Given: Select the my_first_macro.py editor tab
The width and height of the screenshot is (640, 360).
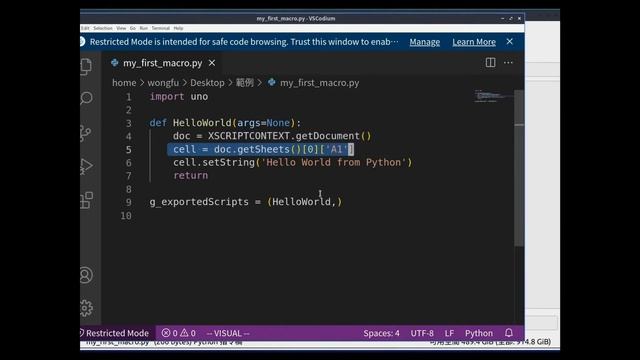Looking at the screenshot, I should pyautogui.click(x=162, y=63).
